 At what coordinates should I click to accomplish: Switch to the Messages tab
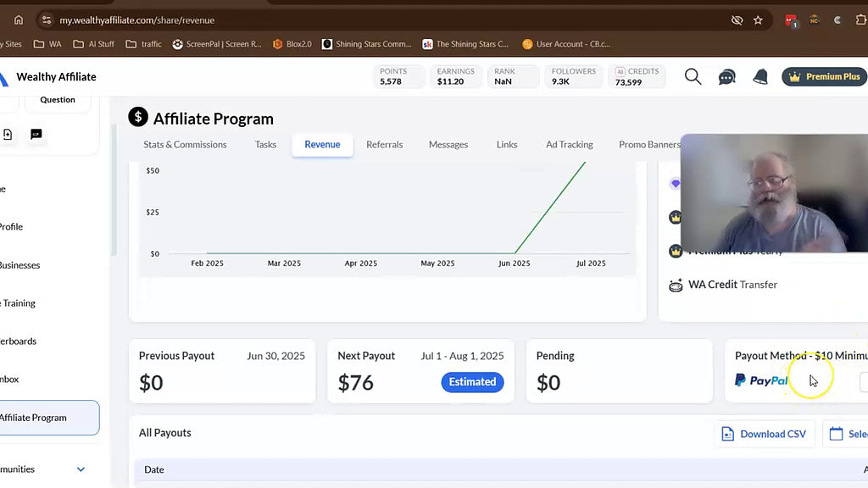448,144
